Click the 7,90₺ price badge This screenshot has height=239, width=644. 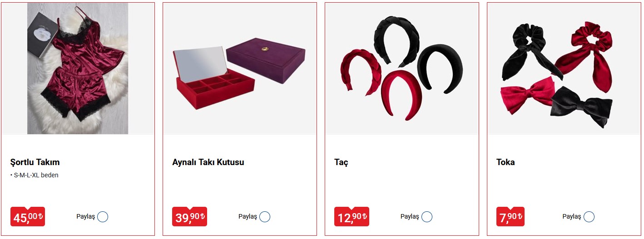click(x=510, y=217)
